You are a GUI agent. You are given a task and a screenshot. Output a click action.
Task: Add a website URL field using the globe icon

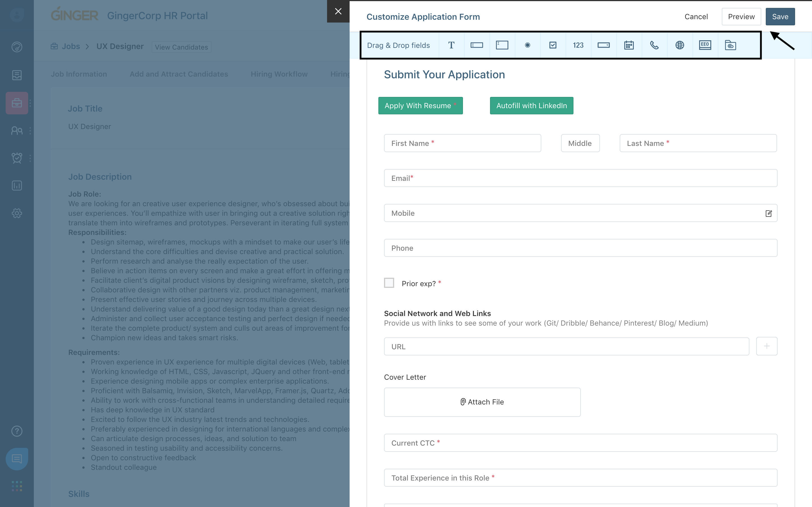pos(679,45)
